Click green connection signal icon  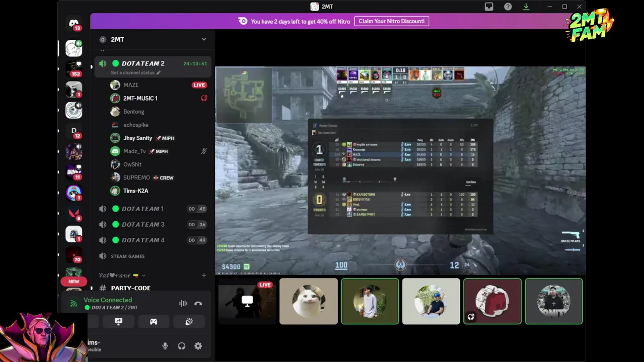pos(73,304)
